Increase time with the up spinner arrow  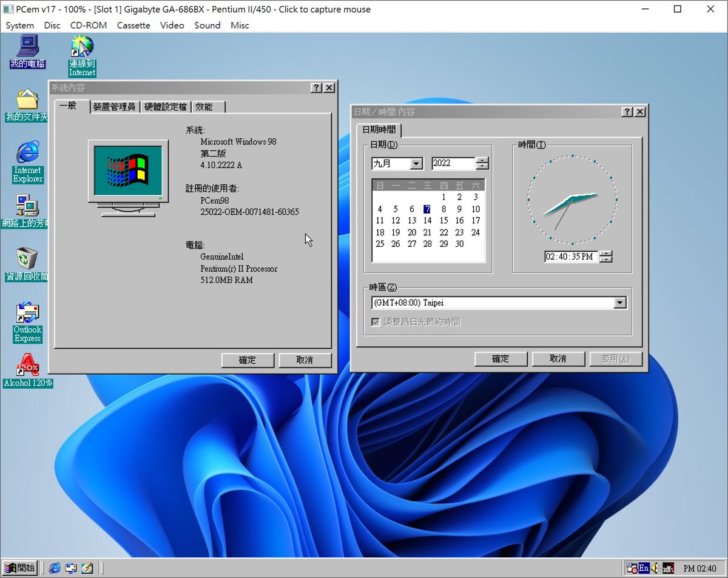[x=605, y=254]
